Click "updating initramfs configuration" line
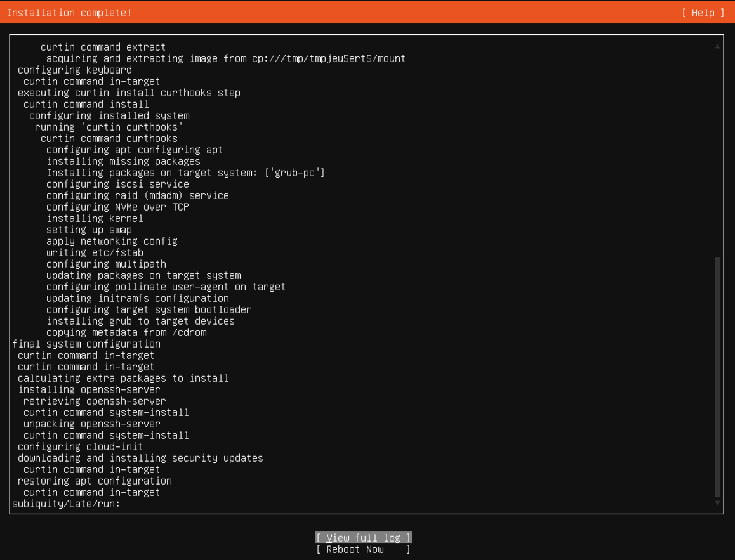 pos(138,298)
